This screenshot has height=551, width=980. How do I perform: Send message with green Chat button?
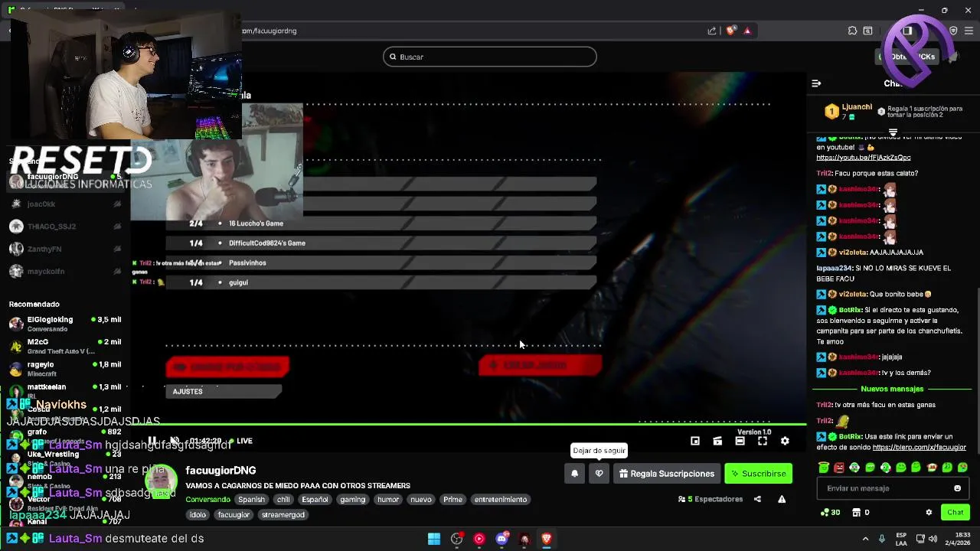pos(955,513)
